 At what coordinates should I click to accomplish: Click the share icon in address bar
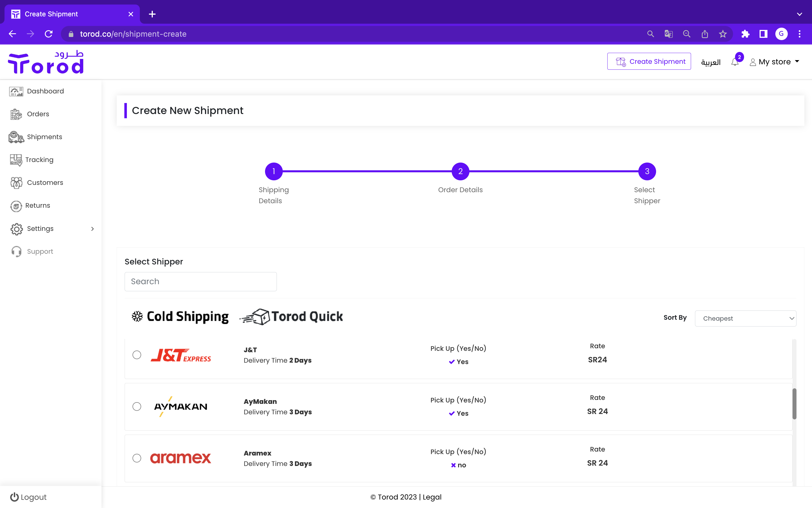point(705,34)
